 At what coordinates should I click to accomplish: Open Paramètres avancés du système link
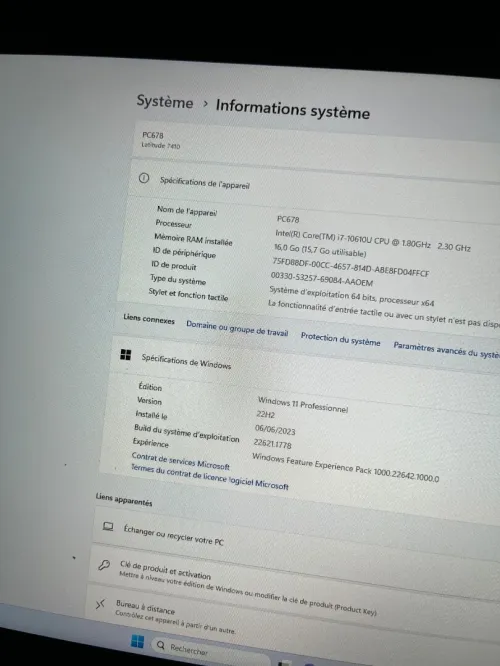pos(446,350)
